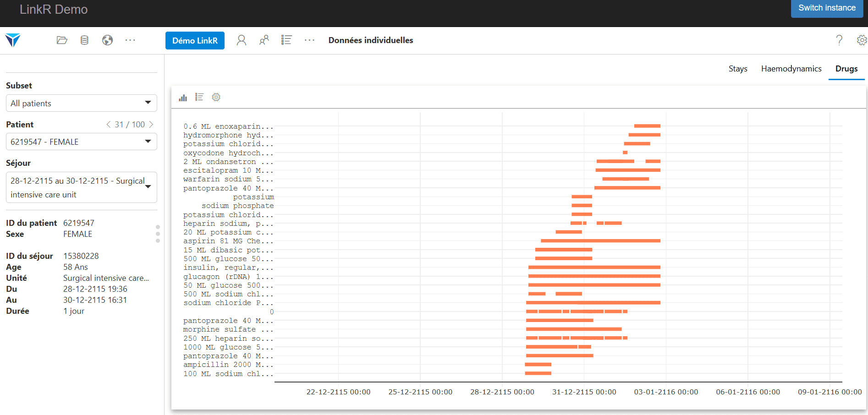Open the Patient 6219547 - FEMALE dropdown

[x=81, y=142]
